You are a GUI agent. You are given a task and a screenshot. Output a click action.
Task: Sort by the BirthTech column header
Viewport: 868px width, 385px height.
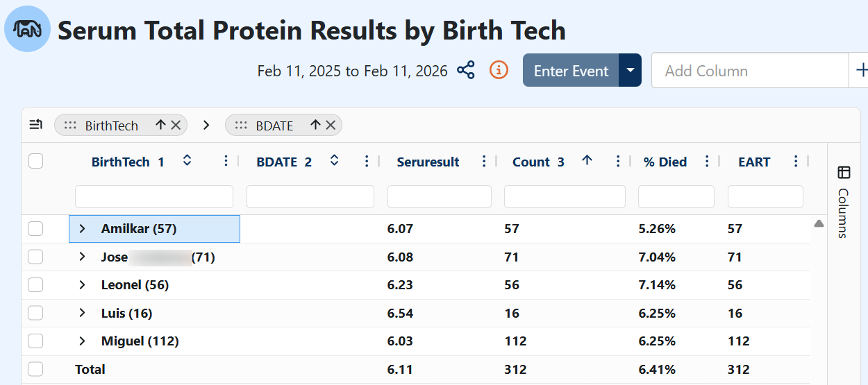click(x=121, y=162)
